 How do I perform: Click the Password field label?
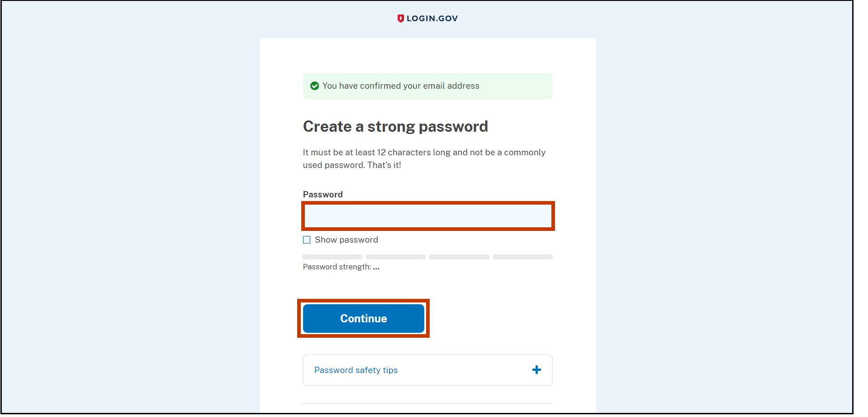click(323, 195)
